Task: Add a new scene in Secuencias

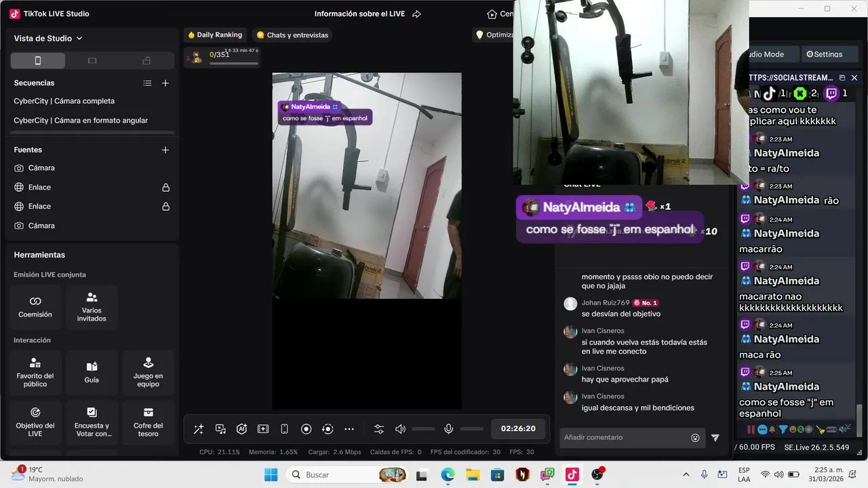Action: click(165, 83)
